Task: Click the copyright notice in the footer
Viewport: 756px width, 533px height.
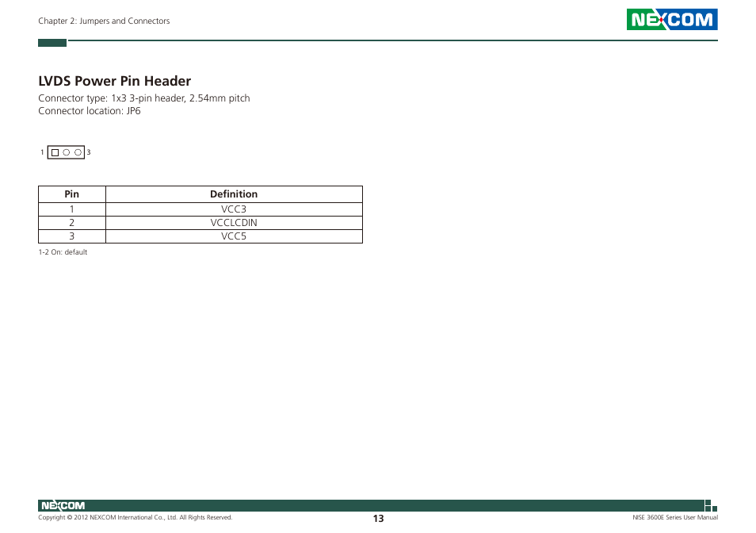Action: (x=136, y=518)
